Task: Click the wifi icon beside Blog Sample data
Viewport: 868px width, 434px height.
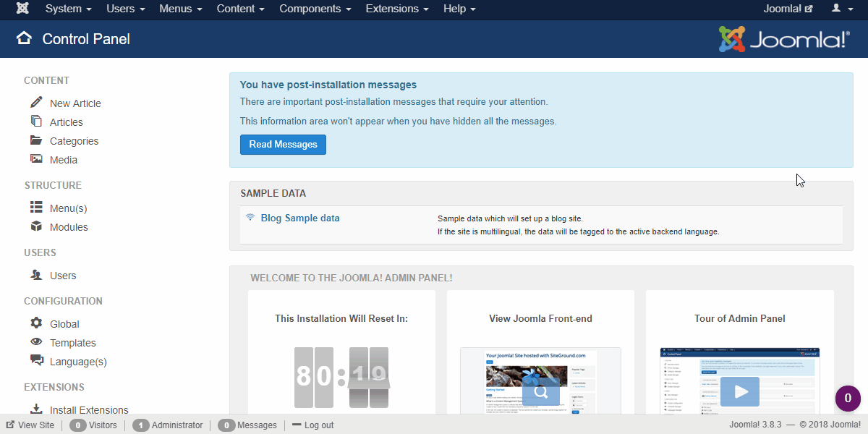Action: (250, 217)
